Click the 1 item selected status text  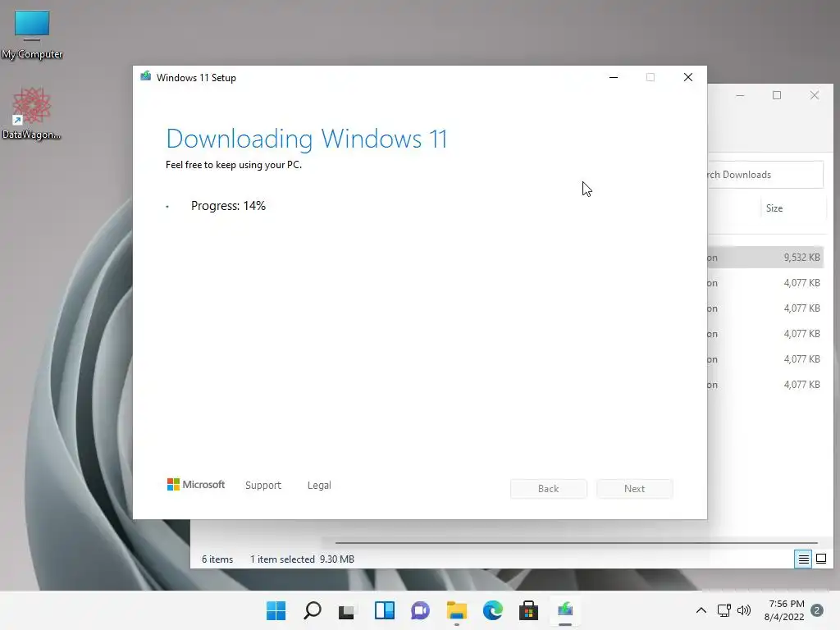point(282,559)
